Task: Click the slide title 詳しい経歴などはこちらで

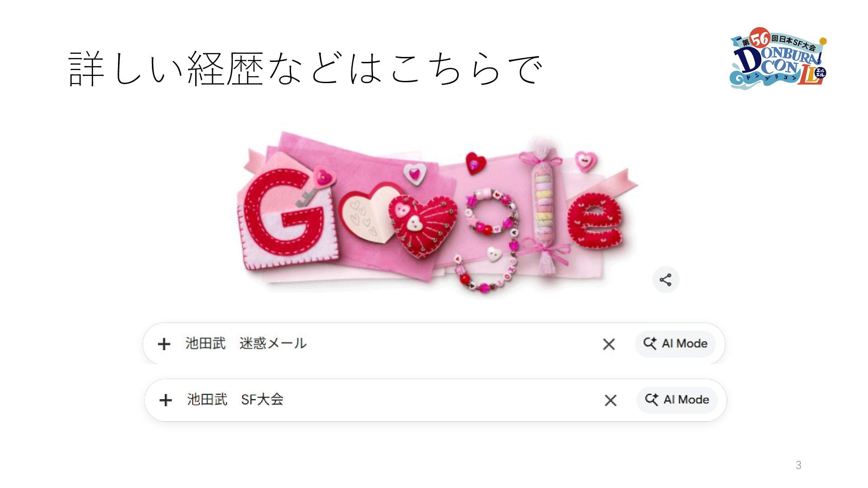Action: click(306, 69)
